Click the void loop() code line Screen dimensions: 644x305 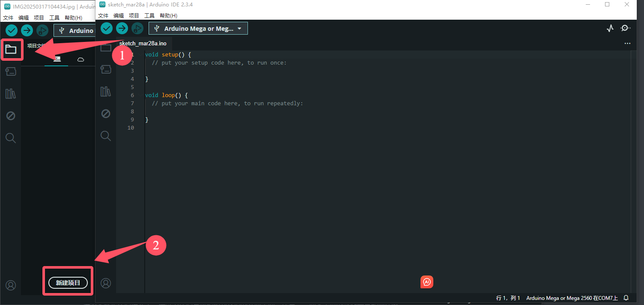166,95
